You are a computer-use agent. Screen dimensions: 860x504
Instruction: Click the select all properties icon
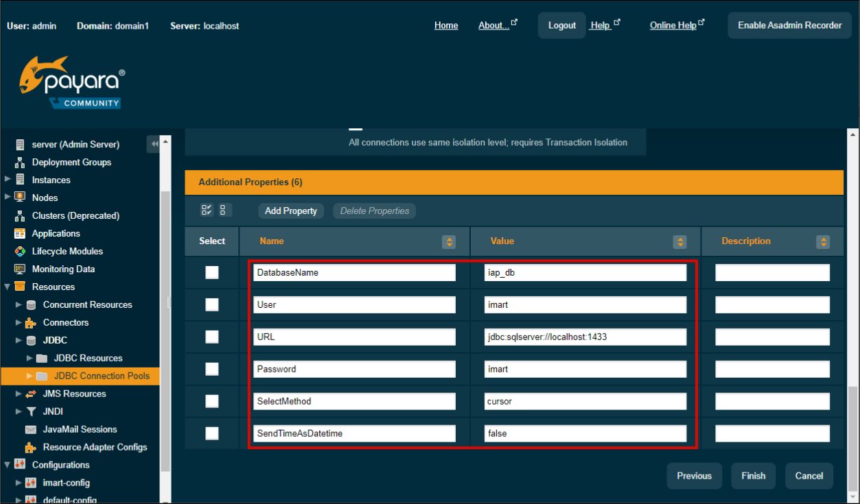click(207, 211)
